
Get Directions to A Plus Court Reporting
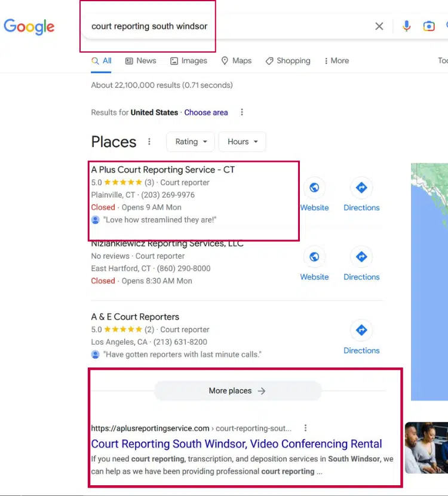click(361, 188)
